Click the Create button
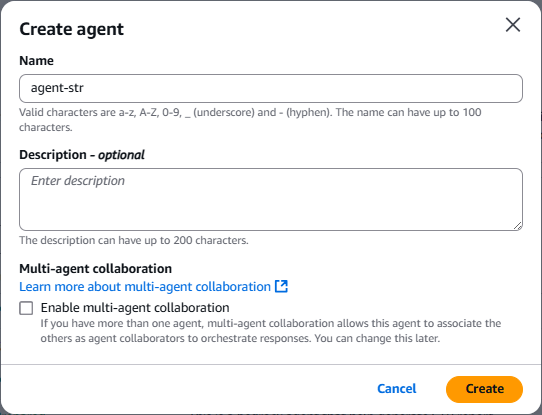The image size is (542, 415). pyautogui.click(x=484, y=389)
